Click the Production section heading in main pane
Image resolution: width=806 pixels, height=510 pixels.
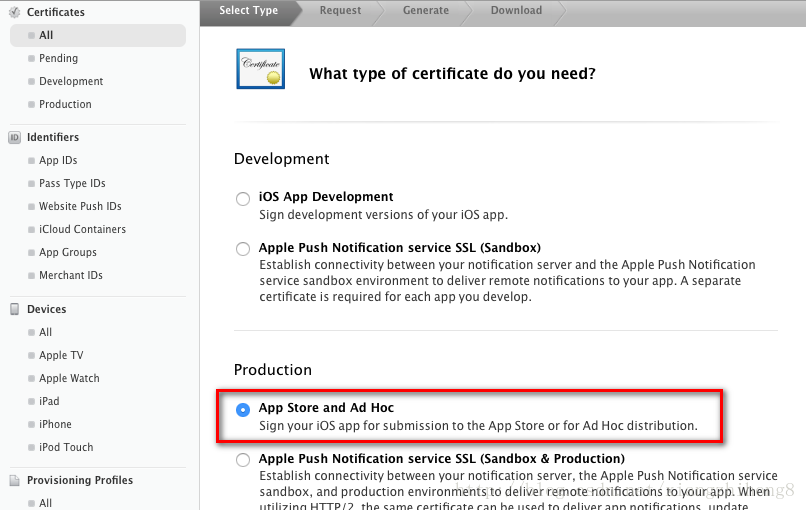tap(273, 370)
